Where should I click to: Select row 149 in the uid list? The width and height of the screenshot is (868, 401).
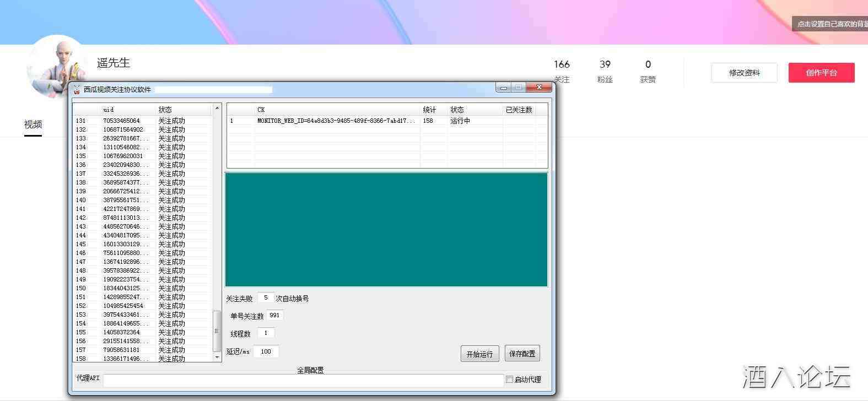point(142,279)
